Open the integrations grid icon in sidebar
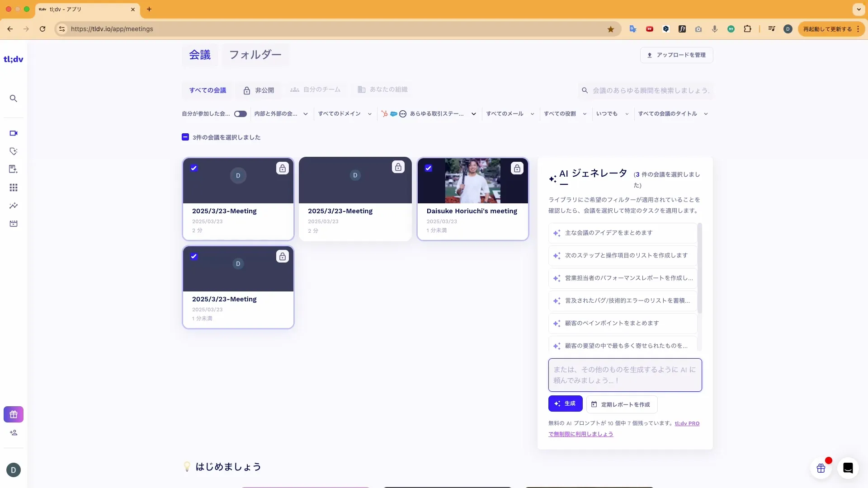Screen dimensions: 868x488 tap(14, 188)
